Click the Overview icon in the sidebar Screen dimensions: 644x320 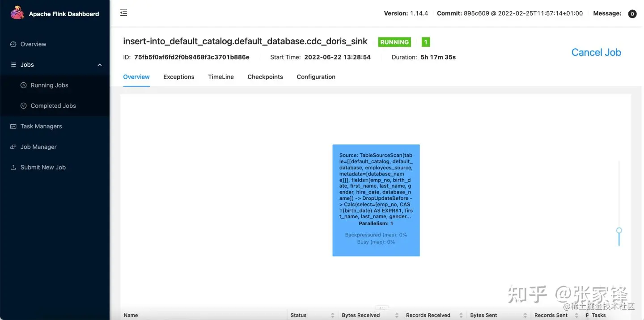[x=13, y=44]
